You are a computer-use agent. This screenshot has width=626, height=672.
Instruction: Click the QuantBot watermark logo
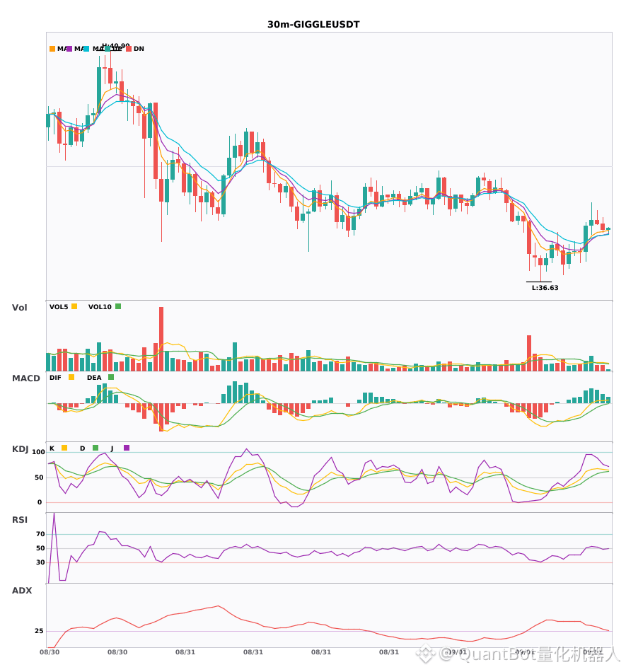point(426,653)
